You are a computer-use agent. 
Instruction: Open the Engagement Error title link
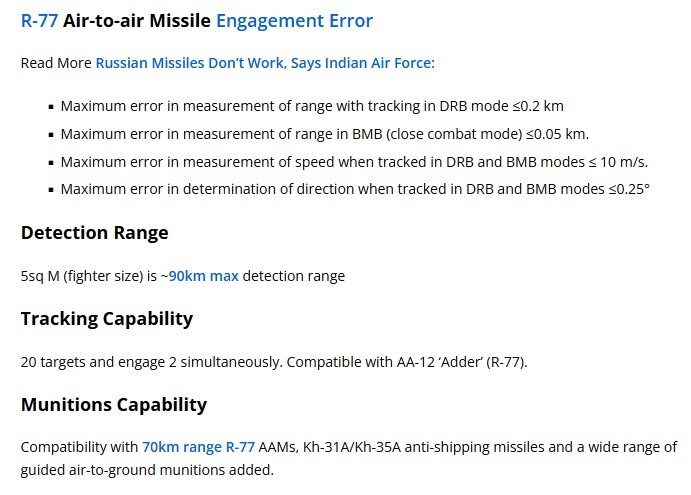pos(294,21)
